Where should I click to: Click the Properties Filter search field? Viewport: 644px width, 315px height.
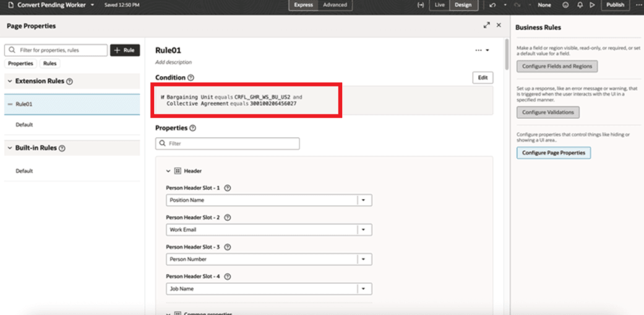228,144
